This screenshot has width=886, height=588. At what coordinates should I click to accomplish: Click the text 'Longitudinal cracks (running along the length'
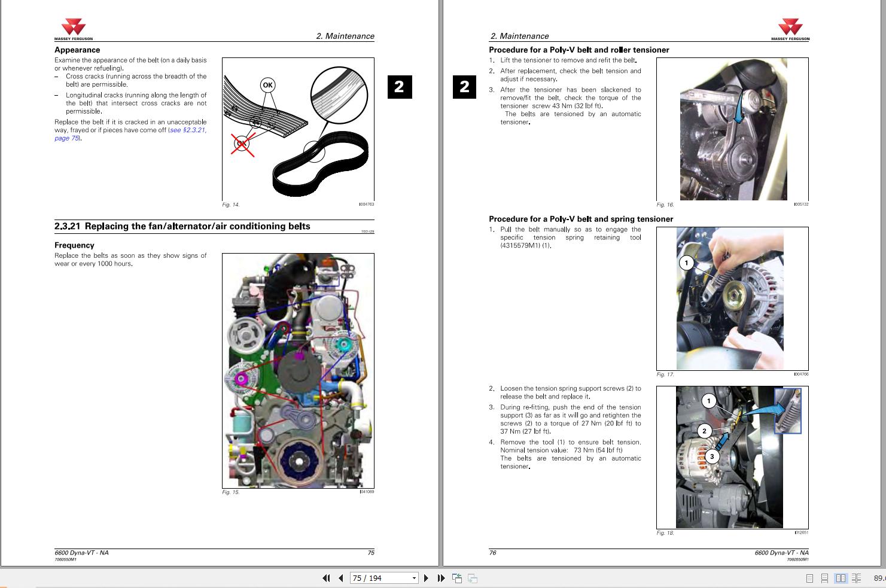pos(136,103)
